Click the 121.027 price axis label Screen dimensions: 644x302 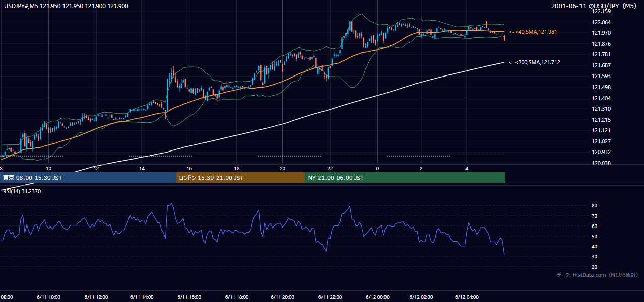pyautogui.click(x=601, y=141)
